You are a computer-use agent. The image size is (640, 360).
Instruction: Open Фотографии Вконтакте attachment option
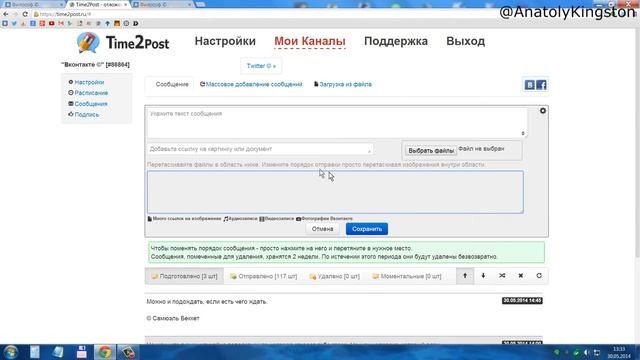pos(324,219)
